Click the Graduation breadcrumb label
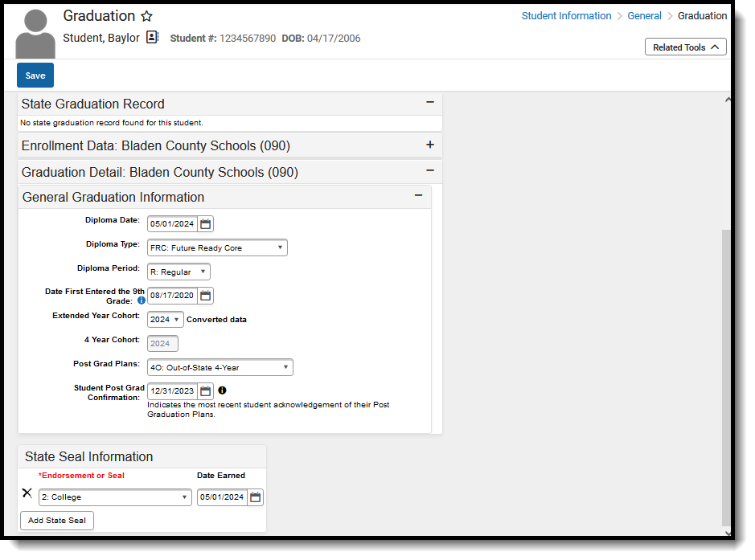 pyautogui.click(x=702, y=16)
